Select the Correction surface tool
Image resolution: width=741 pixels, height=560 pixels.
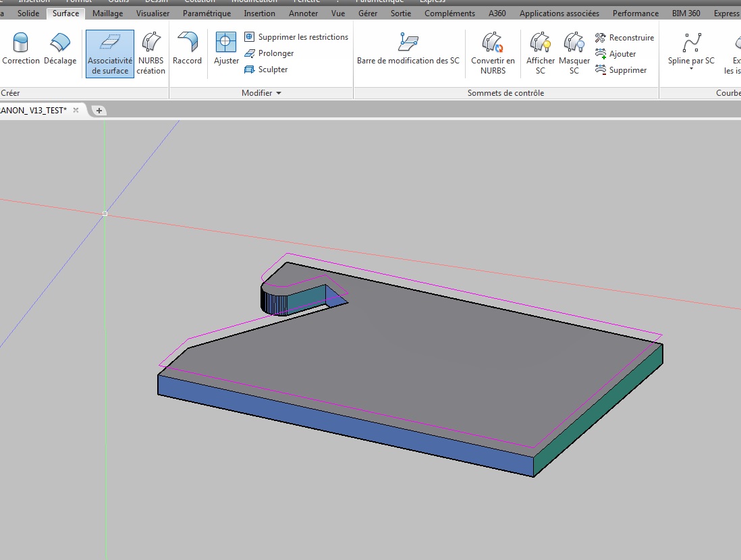[21, 49]
